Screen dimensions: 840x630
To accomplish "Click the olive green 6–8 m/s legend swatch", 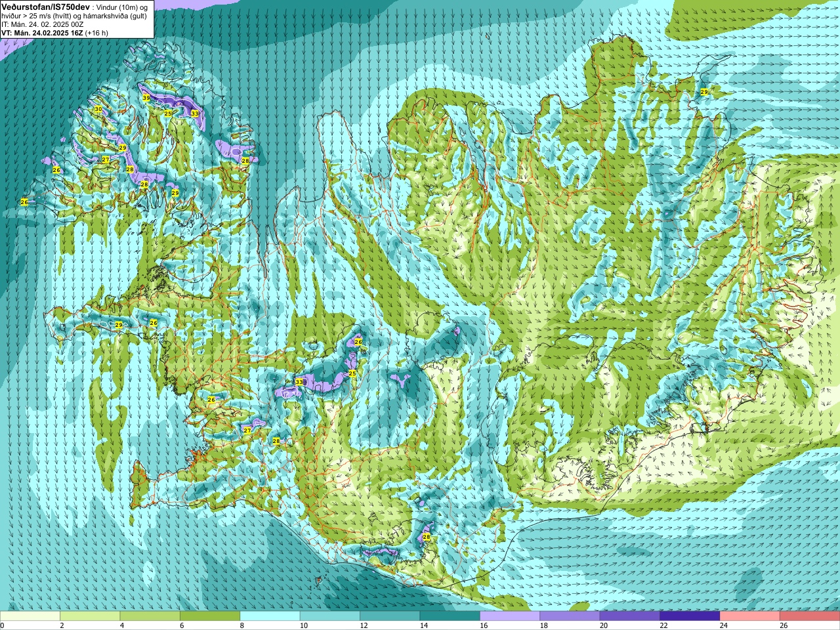I will 210,616.
